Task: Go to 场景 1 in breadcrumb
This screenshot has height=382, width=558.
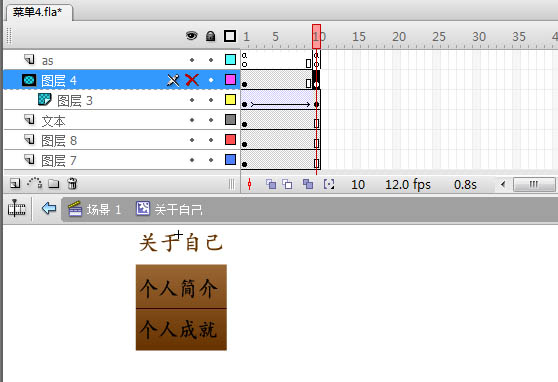Action: coord(95,209)
